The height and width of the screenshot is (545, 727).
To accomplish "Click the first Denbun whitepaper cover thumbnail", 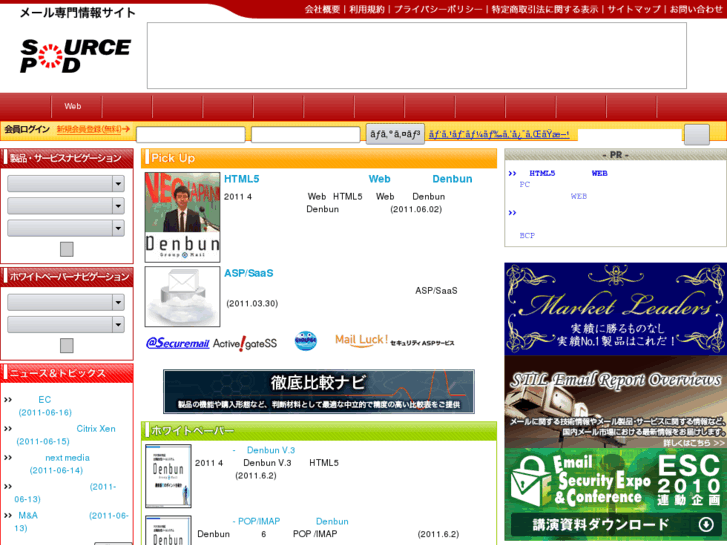I will pyautogui.click(x=168, y=476).
